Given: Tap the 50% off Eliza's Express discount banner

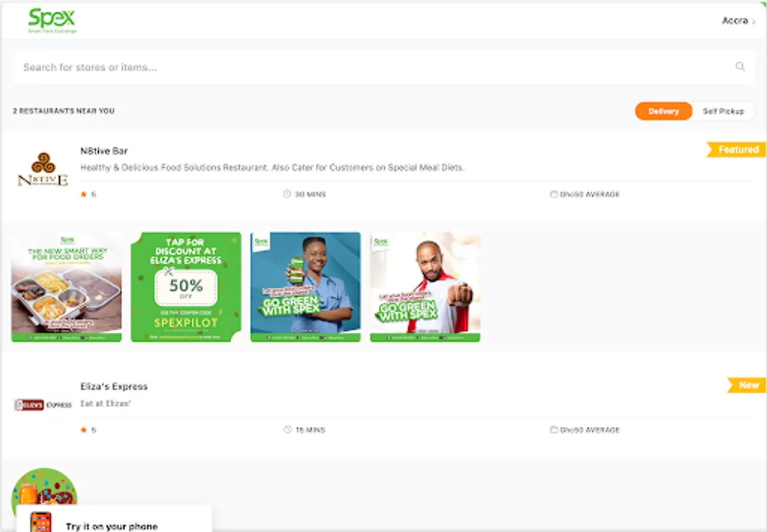Looking at the screenshot, I should 186,287.
